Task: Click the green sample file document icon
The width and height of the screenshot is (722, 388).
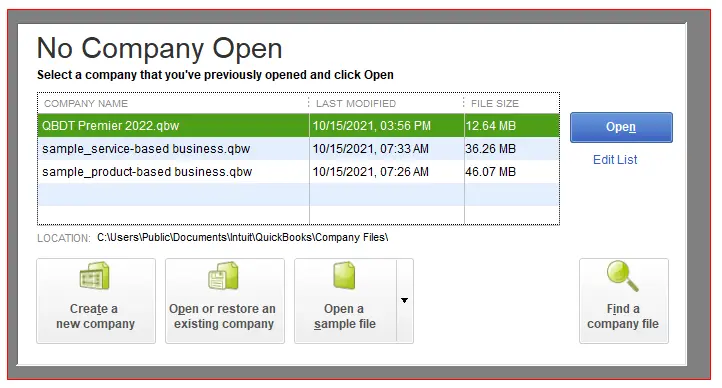Action: click(x=344, y=275)
